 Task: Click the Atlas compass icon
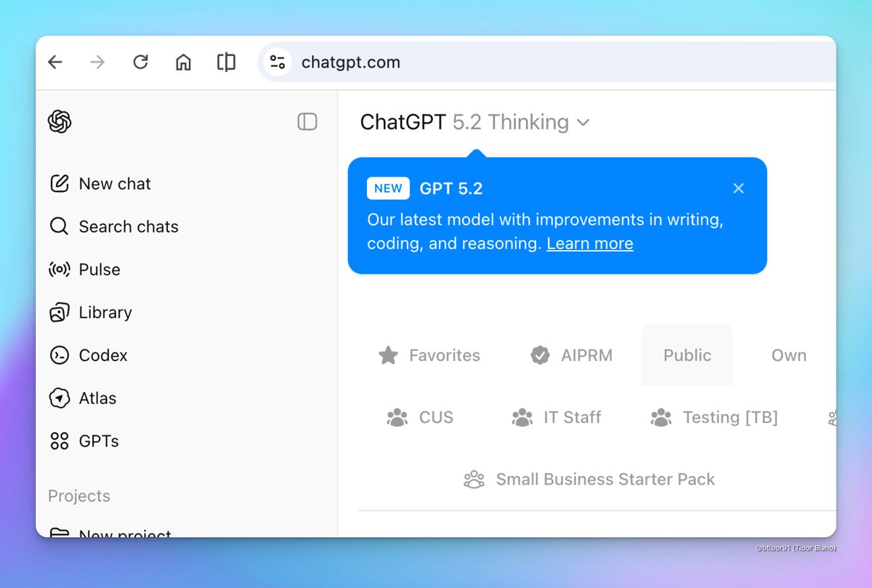(x=60, y=398)
